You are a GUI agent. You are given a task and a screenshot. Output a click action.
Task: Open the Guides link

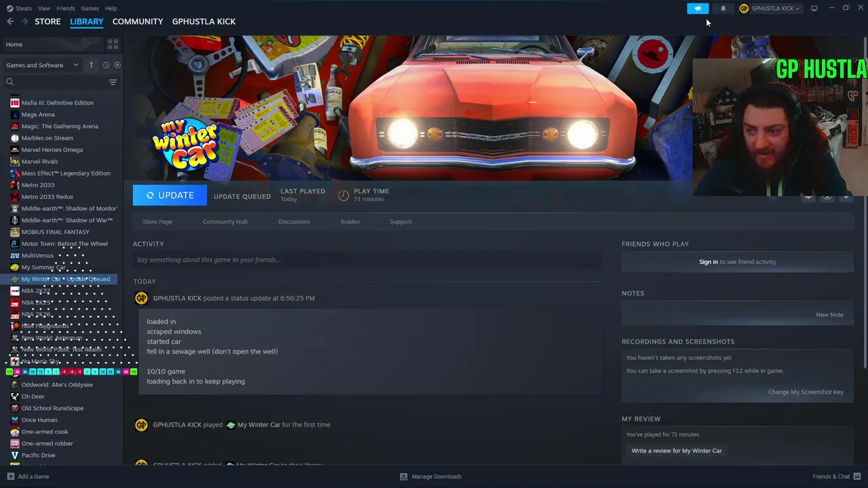350,222
